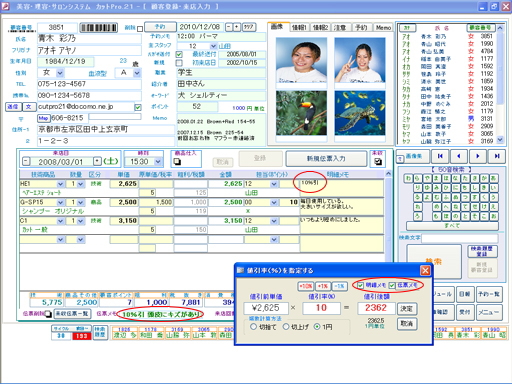Click the 送信 send mail button
The image size is (512, 384).
point(13,107)
